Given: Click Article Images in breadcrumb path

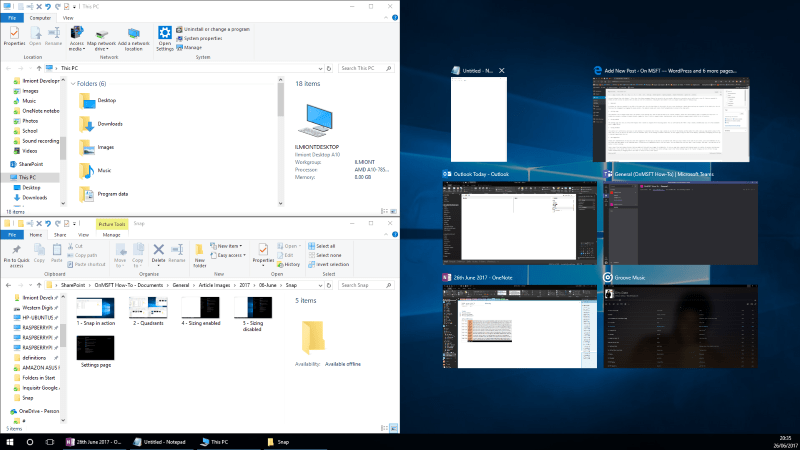Looking at the screenshot, I should 214,285.
